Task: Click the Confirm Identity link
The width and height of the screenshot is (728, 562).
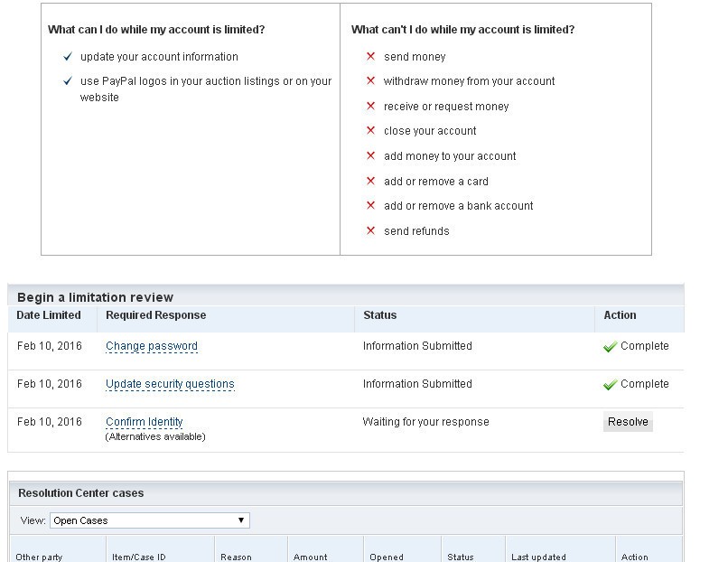Action: click(144, 422)
